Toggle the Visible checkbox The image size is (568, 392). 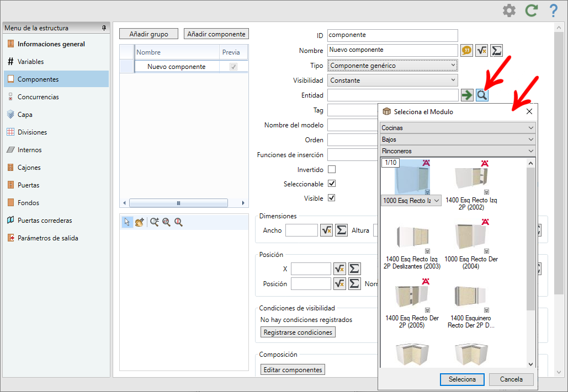[x=331, y=197]
